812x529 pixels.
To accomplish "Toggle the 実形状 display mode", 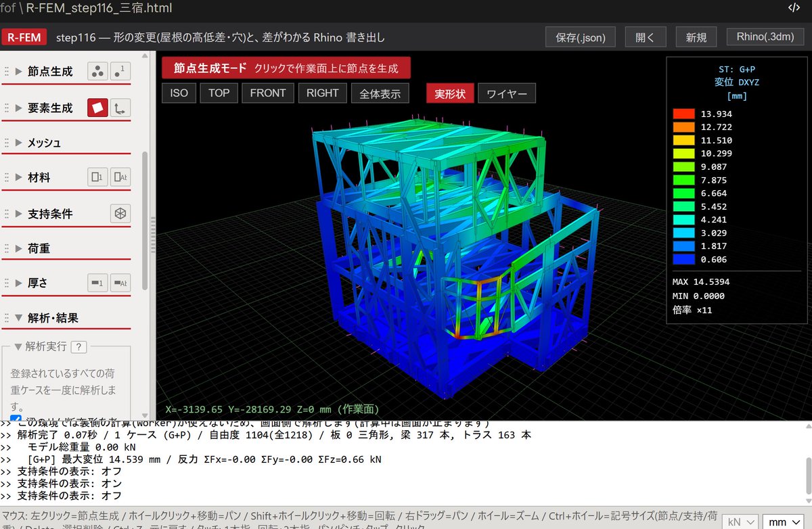I will pos(450,93).
